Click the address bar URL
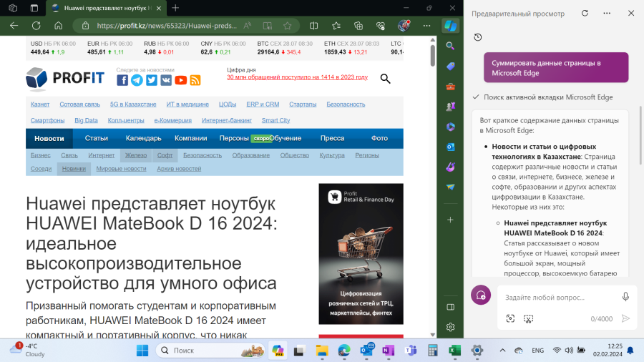The height and width of the screenshot is (362, 644). [x=167, y=26]
